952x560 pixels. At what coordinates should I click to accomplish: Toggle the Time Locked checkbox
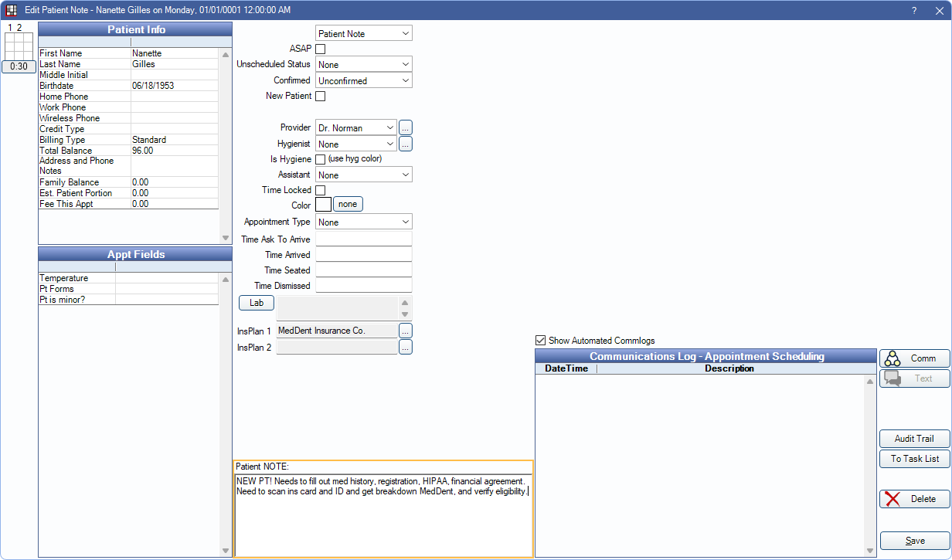click(321, 190)
